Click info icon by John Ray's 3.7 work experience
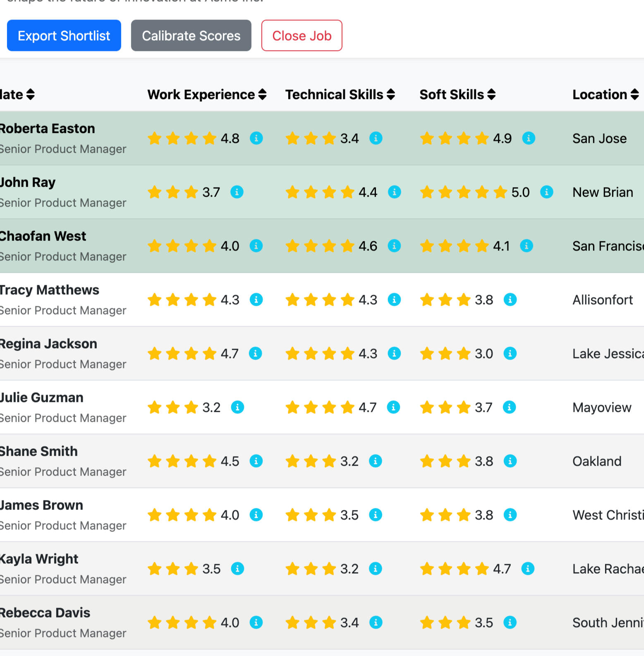This screenshot has width=644, height=656. [237, 192]
